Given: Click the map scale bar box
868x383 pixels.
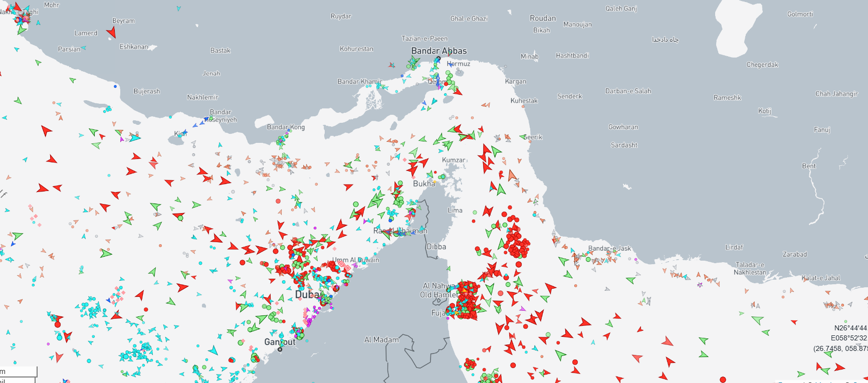Looking at the screenshot, I should click(x=18, y=371).
